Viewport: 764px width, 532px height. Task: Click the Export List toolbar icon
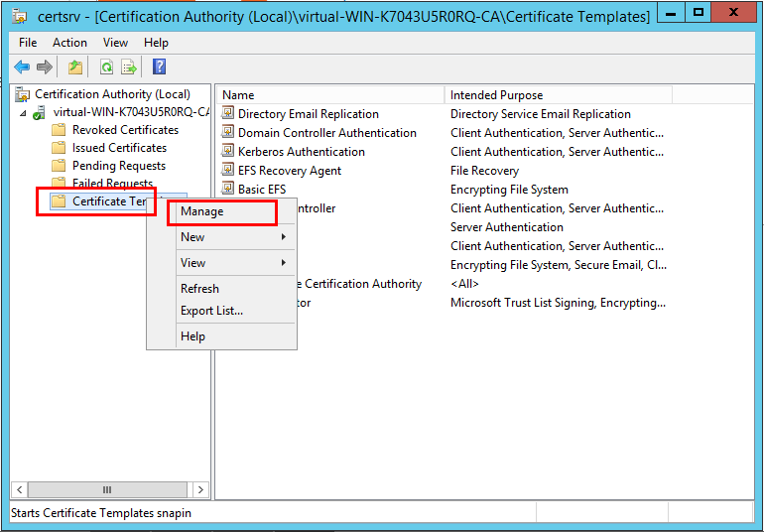[129, 66]
